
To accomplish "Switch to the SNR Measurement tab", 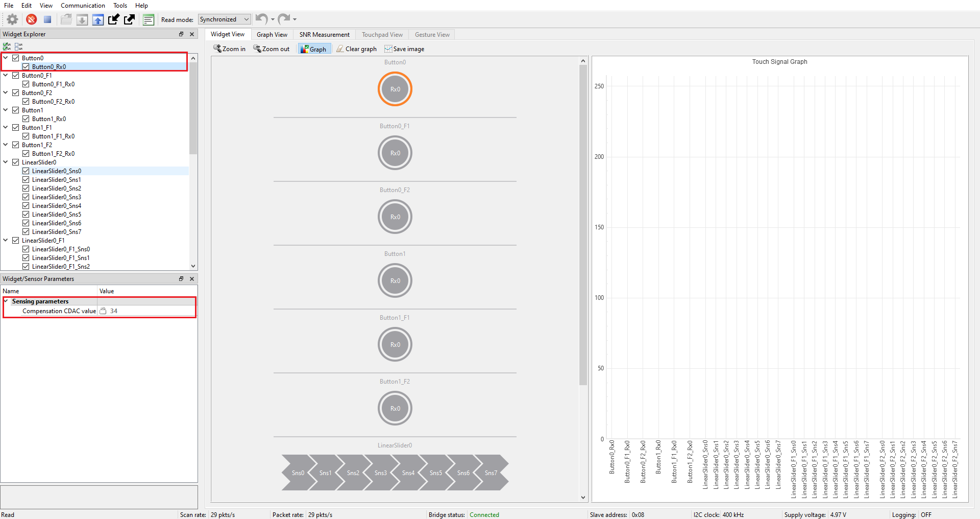I will pyautogui.click(x=325, y=35).
